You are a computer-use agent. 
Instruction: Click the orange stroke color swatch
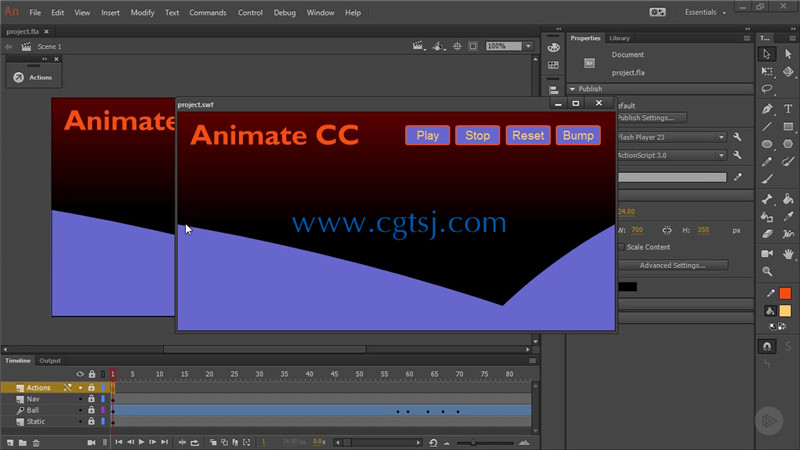pos(785,293)
